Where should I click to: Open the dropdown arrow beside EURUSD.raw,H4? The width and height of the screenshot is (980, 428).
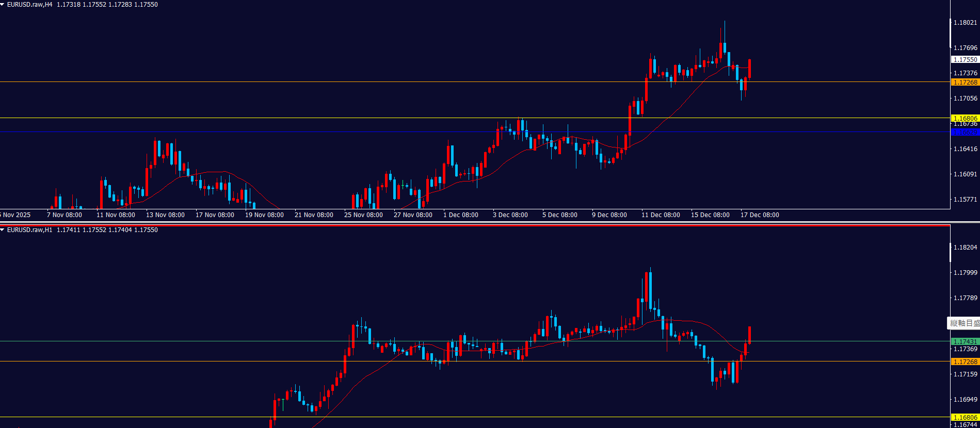(x=3, y=5)
